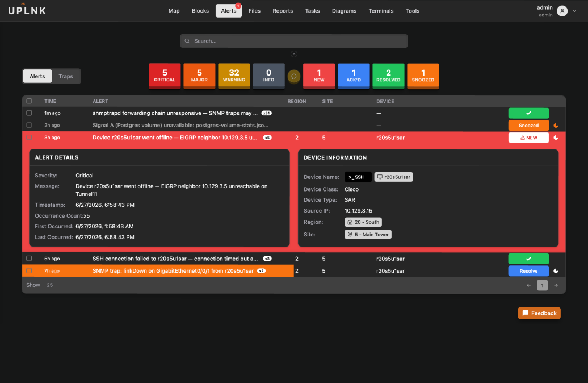Open the Tools menu
Image resolution: width=588 pixels, height=383 pixels.
pos(412,11)
